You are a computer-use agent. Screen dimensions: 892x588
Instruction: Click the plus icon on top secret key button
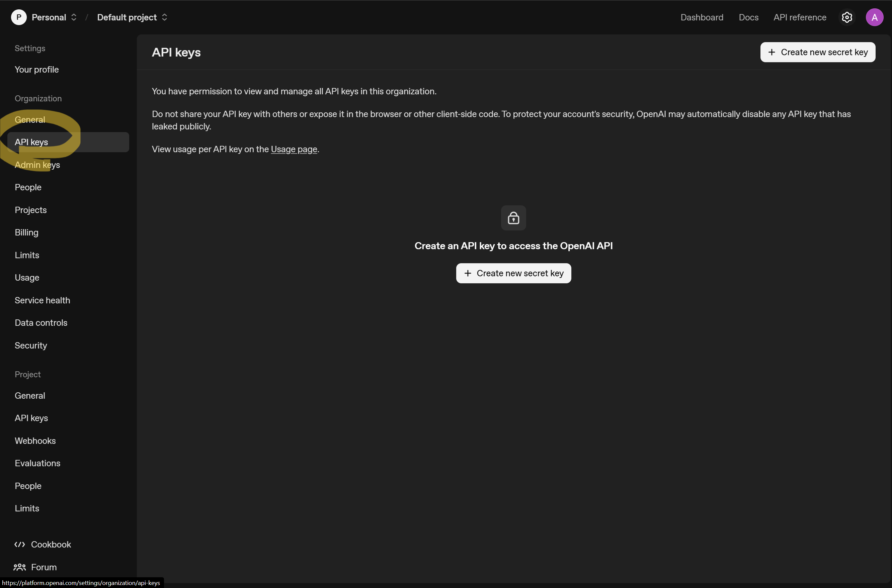point(772,52)
